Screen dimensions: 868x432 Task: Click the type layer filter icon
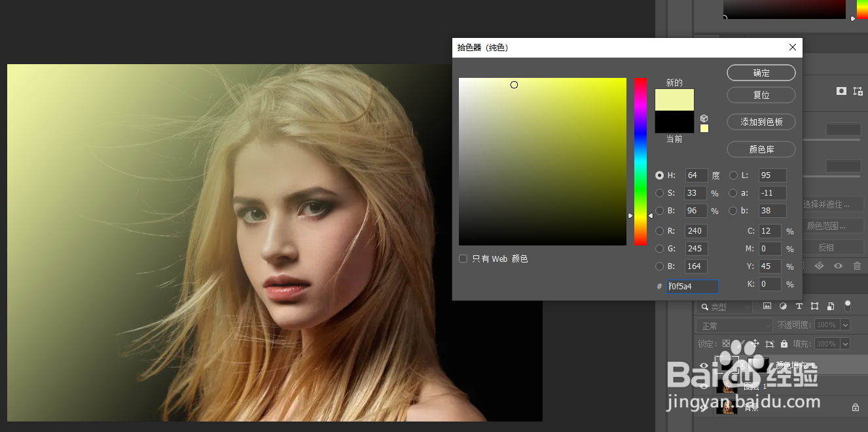799,306
